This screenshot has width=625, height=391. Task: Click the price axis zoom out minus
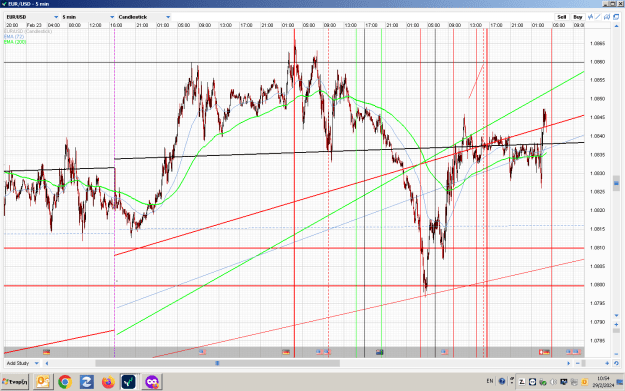[x=616, y=354]
